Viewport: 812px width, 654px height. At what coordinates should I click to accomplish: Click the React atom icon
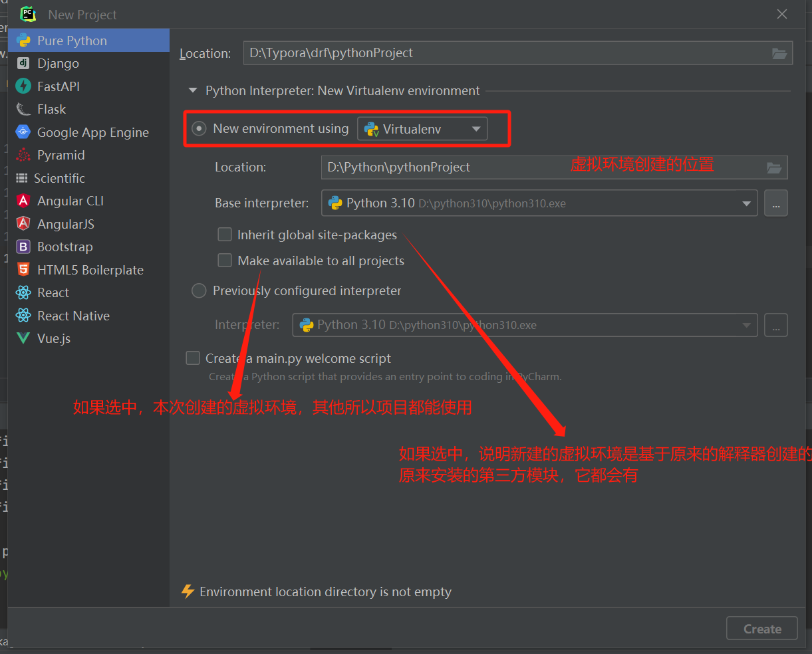coord(23,292)
